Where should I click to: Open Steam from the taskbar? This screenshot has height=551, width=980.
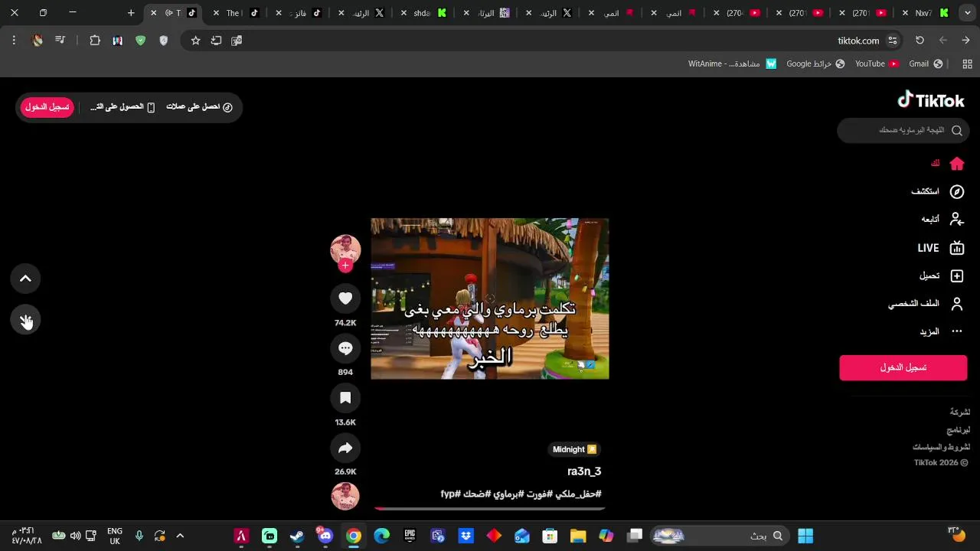[297, 536]
